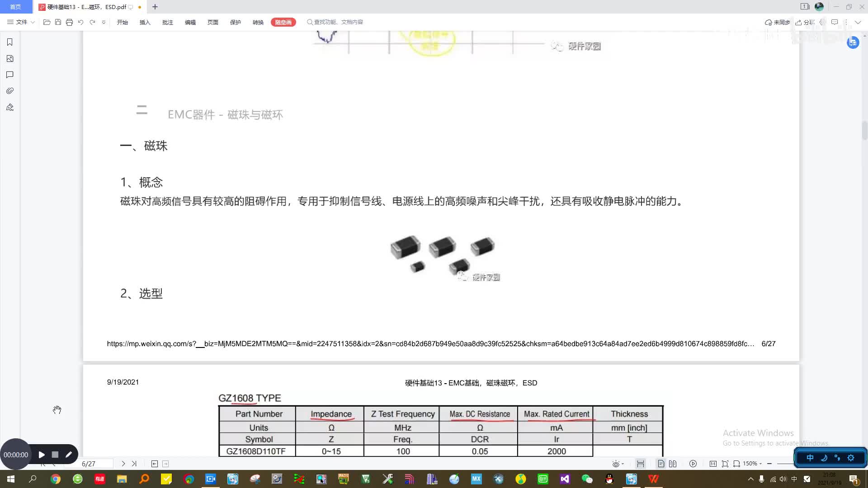Open the eye protection mode dropdown
868x488 pixels.
[618, 464]
